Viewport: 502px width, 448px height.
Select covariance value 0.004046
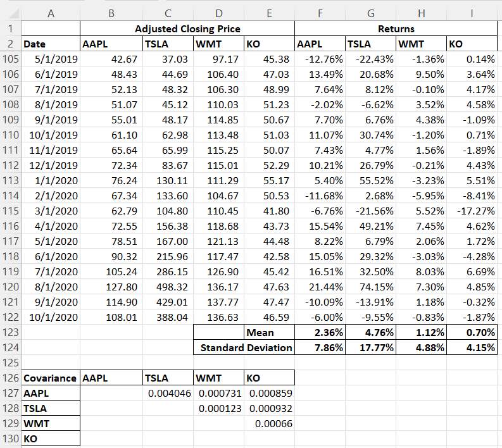168,394
